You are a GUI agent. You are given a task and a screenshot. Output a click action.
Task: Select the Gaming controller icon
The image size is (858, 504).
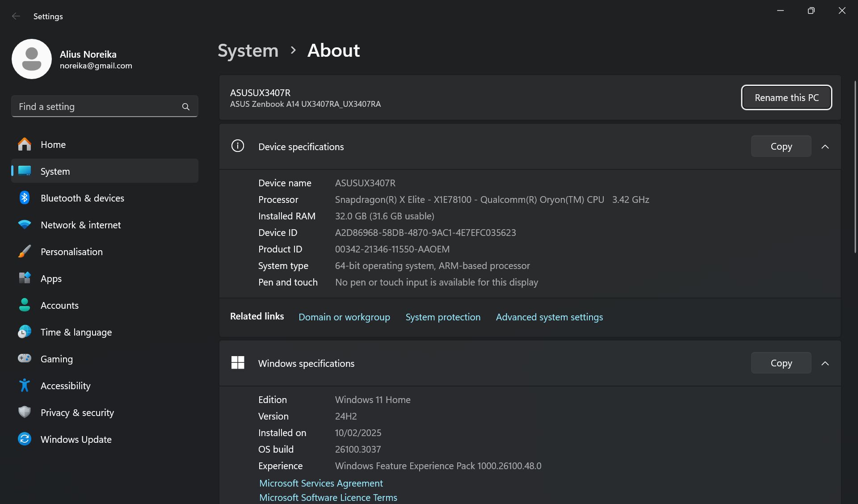[x=25, y=358]
